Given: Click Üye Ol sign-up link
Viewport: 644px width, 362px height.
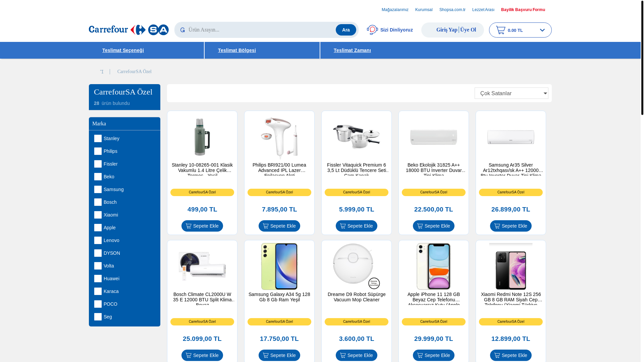Looking at the screenshot, I should coord(468,30).
